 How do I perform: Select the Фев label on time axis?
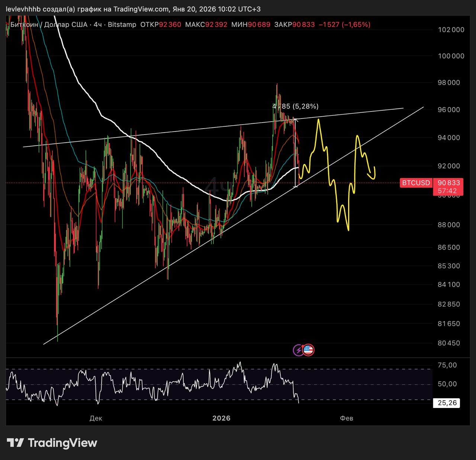tap(346, 418)
